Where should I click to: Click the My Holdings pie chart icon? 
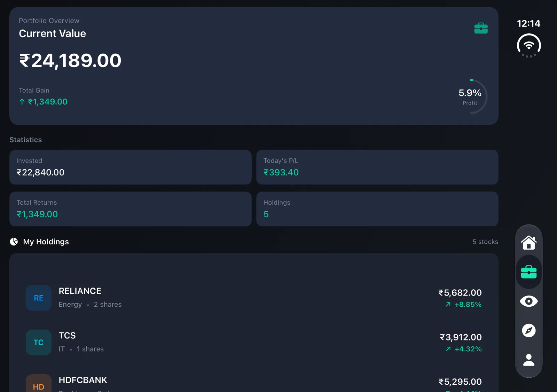(x=14, y=242)
